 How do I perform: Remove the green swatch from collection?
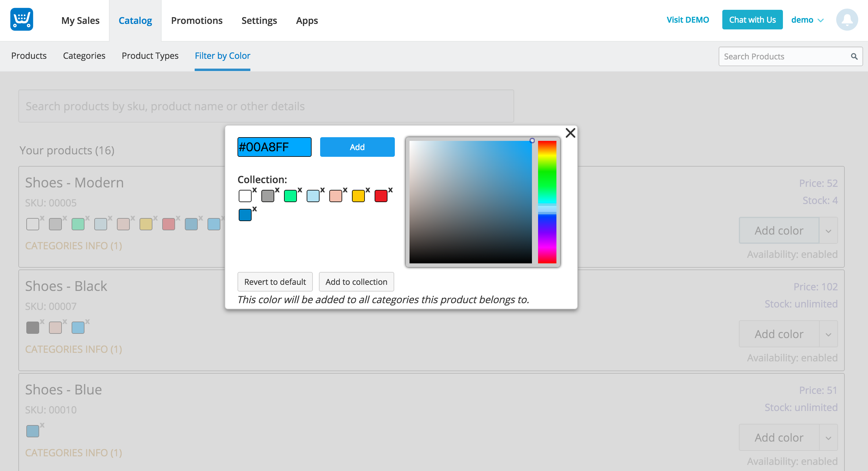click(300, 190)
